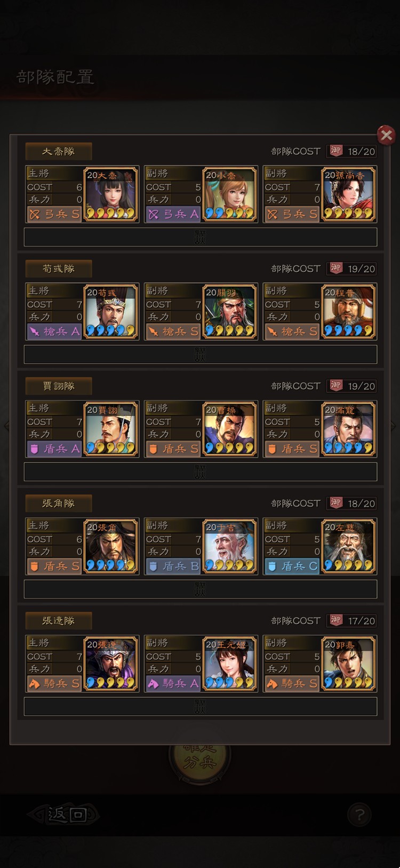Viewport: 400px width, 868px height.
Task: Click the 騎兵 S badge for 張遼
Action: 54,684
